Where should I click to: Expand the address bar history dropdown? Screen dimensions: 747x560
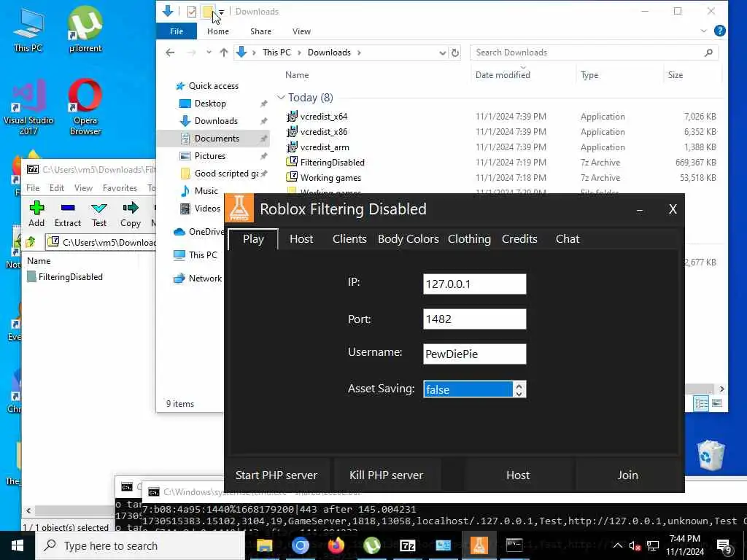pos(443,52)
